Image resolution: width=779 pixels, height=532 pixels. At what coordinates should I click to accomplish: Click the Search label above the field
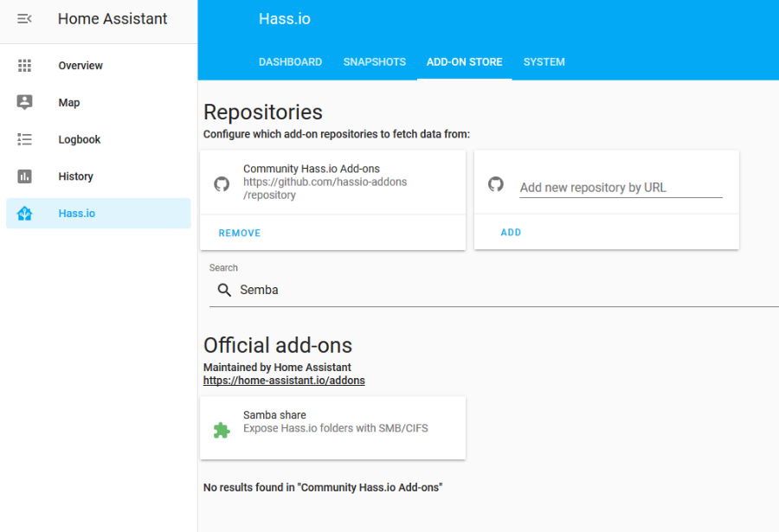point(223,268)
